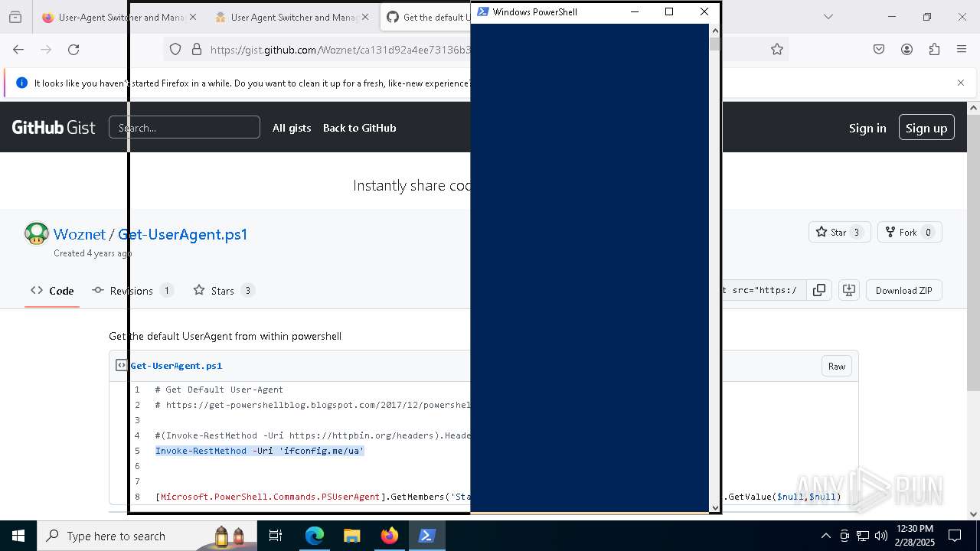
Task: Dismiss the Firefox cleanup notification bar
Action: click(x=961, y=83)
